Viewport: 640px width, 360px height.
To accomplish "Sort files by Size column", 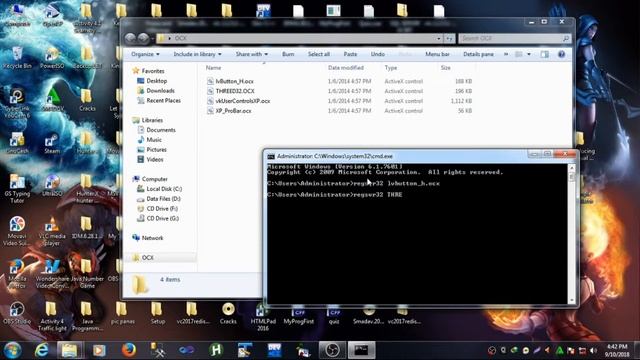I will click(x=446, y=68).
